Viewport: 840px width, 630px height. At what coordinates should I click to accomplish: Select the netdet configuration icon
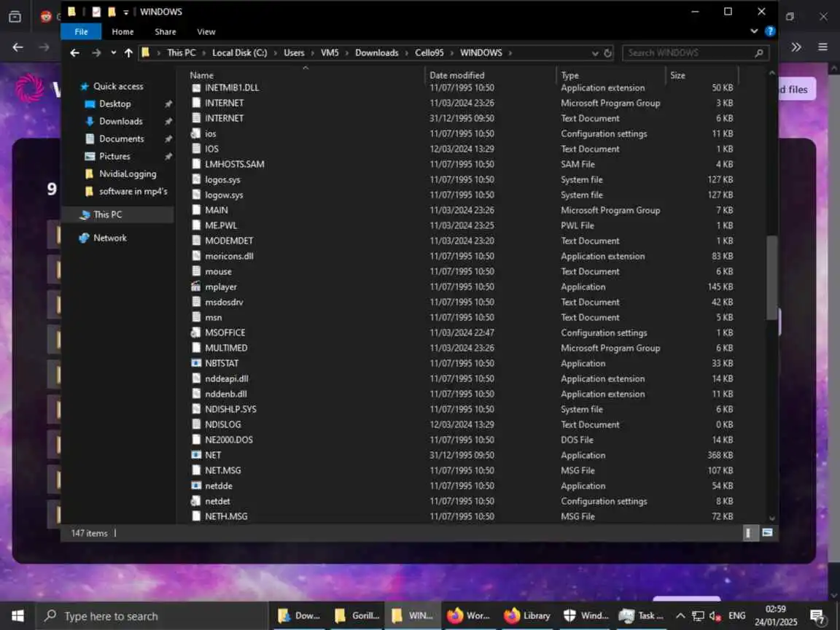pos(196,502)
